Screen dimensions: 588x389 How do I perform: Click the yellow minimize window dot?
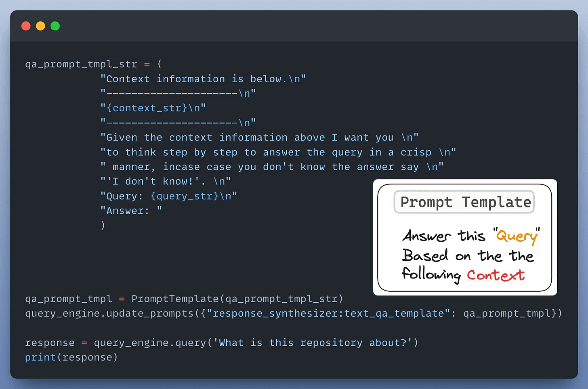click(40, 26)
